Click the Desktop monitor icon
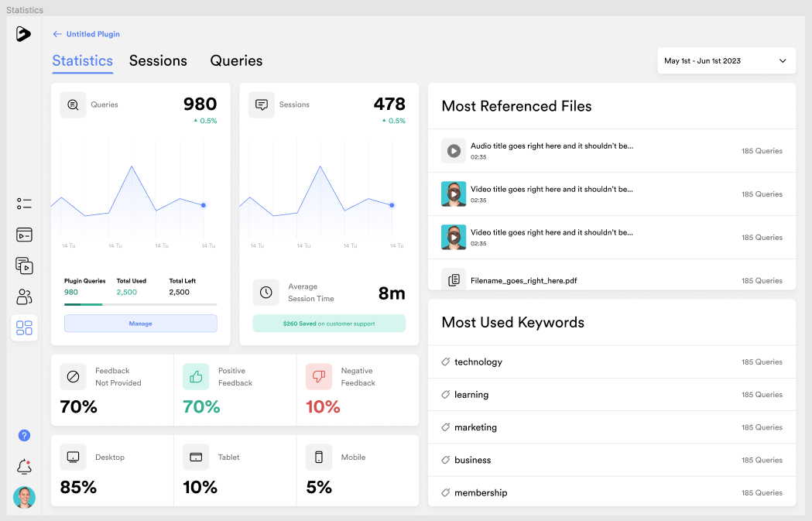The image size is (812, 521). [73, 457]
